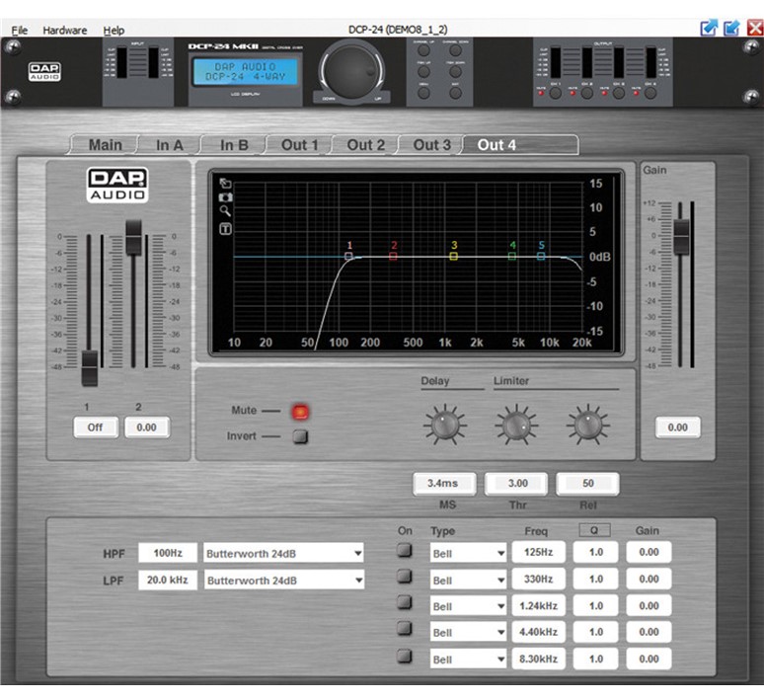The height and width of the screenshot is (700, 764).
Task: Click the camera snapshot icon on EQ graph
Action: [225, 197]
